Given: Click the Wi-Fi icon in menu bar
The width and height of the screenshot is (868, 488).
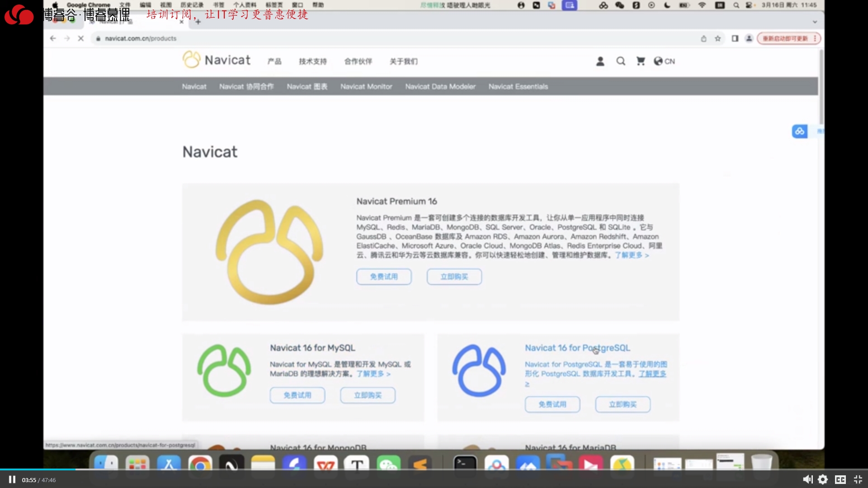Looking at the screenshot, I should (x=702, y=5).
